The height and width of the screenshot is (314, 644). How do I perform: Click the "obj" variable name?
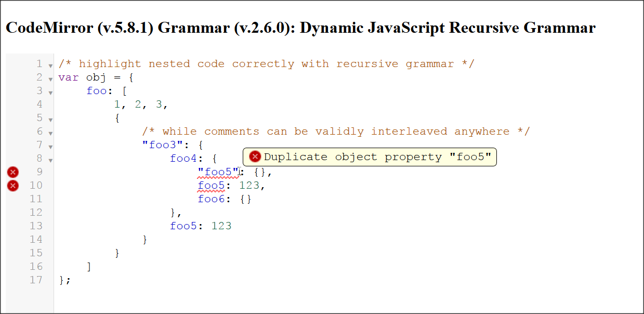[97, 77]
